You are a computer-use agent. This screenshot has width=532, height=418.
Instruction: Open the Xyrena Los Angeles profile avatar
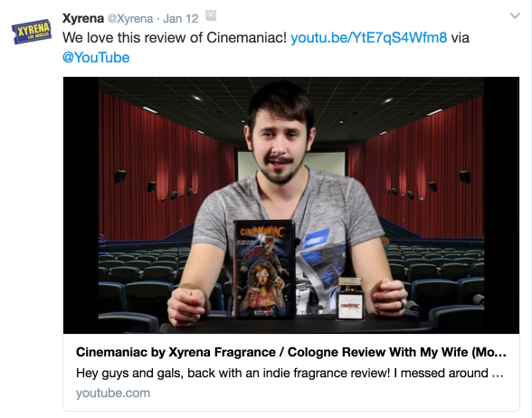coord(32,32)
